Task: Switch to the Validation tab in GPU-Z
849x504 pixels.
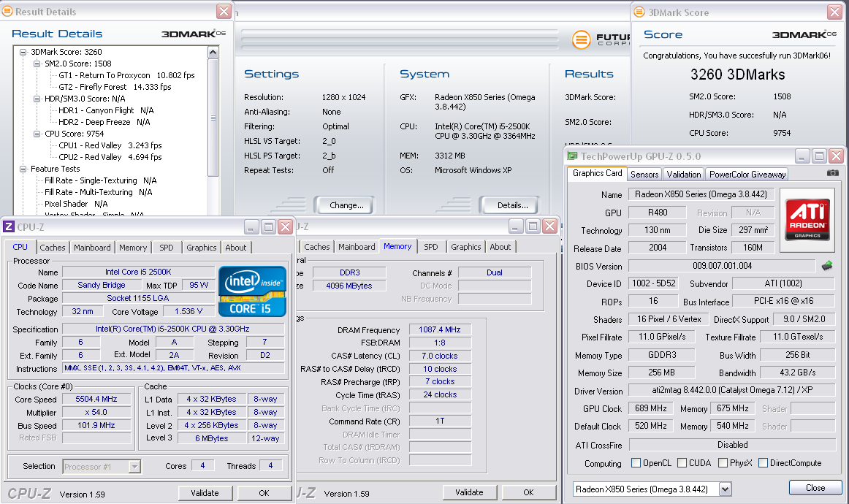Action: pyautogui.click(x=683, y=175)
